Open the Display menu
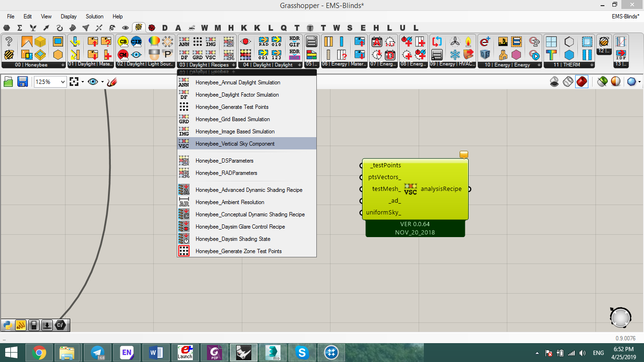The image size is (644, 362). pos(69,16)
